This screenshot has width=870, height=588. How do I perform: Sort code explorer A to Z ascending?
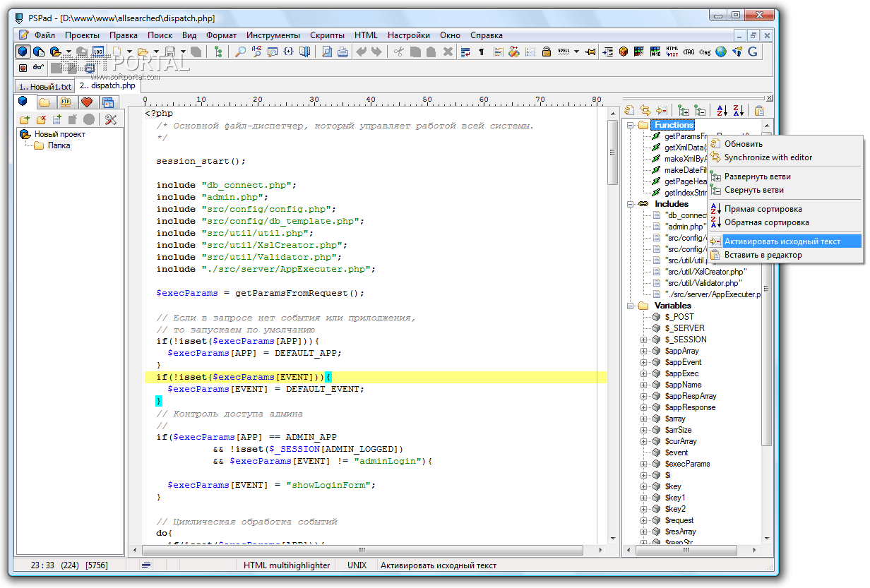[721, 110]
